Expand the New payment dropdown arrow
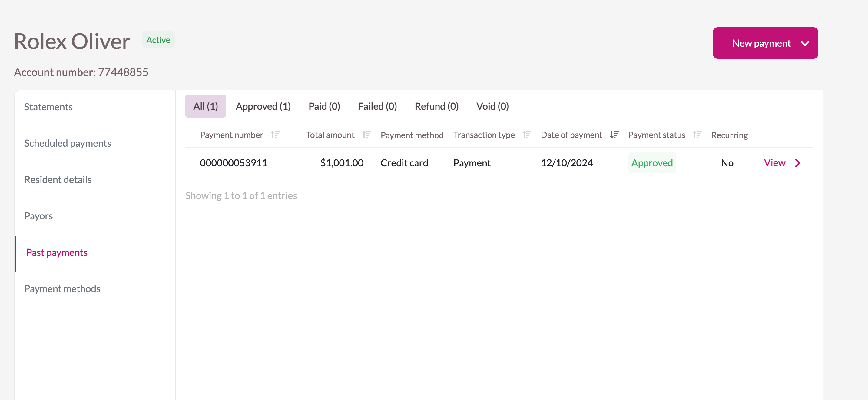 pyautogui.click(x=805, y=44)
